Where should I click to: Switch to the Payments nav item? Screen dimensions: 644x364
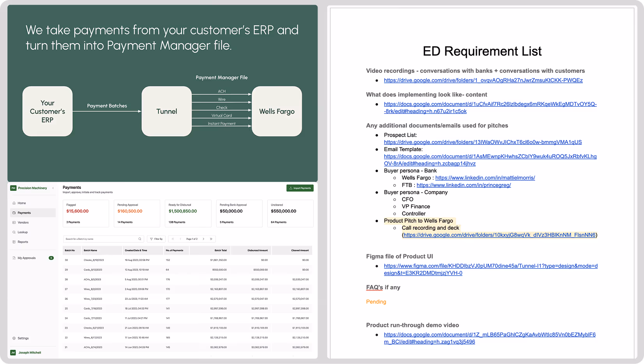click(x=24, y=213)
